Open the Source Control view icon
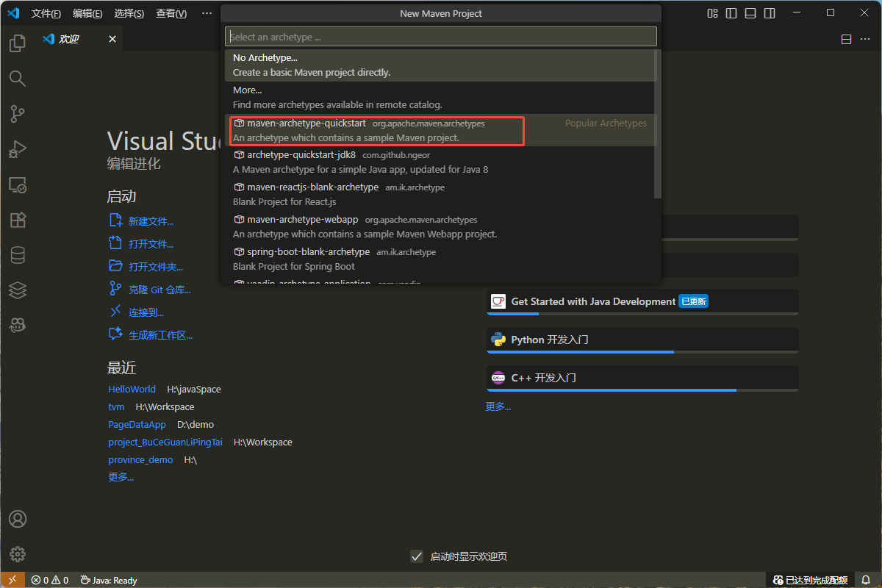Image resolution: width=882 pixels, height=588 pixels. (x=18, y=114)
